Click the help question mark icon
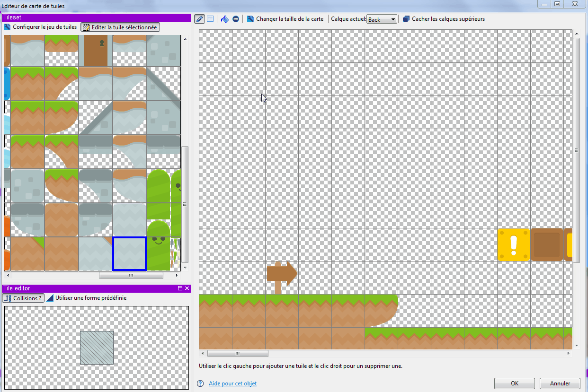The image size is (588, 392). (x=201, y=383)
